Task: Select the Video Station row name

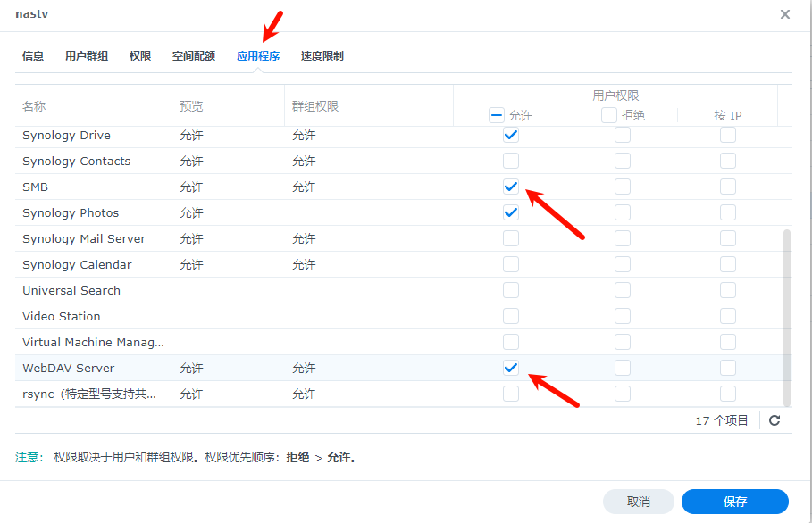Action: point(61,317)
